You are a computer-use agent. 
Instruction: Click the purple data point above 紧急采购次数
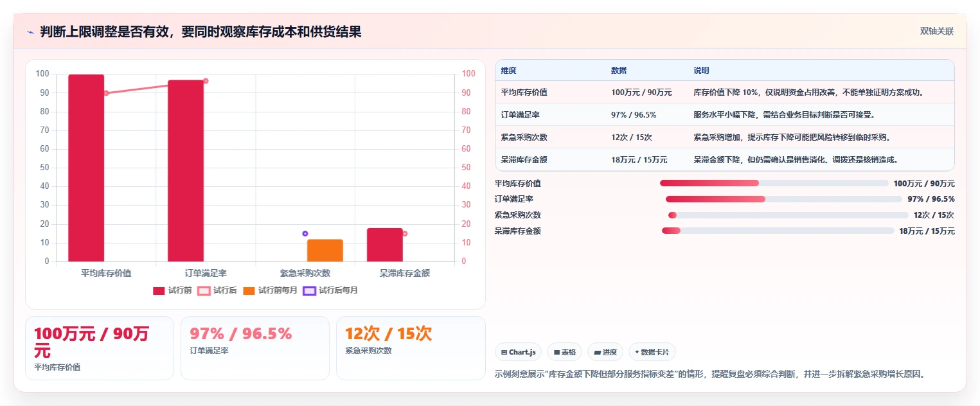305,233
